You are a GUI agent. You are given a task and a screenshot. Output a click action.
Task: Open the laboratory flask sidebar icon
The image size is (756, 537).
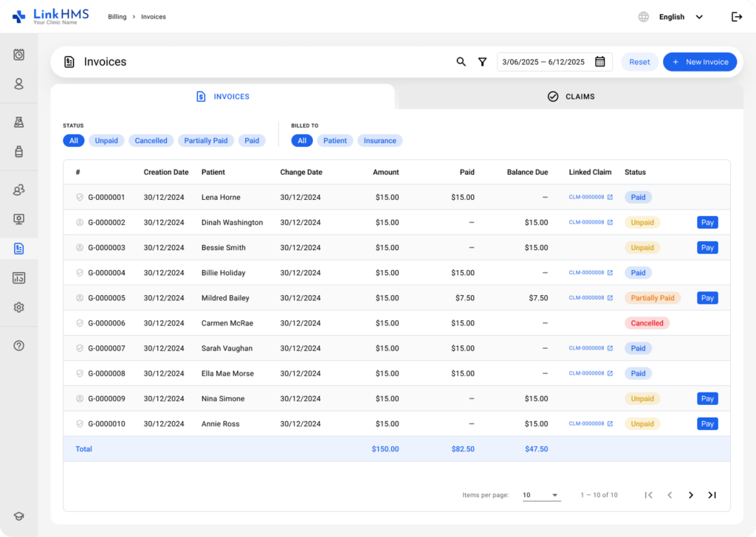pos(18,122)
